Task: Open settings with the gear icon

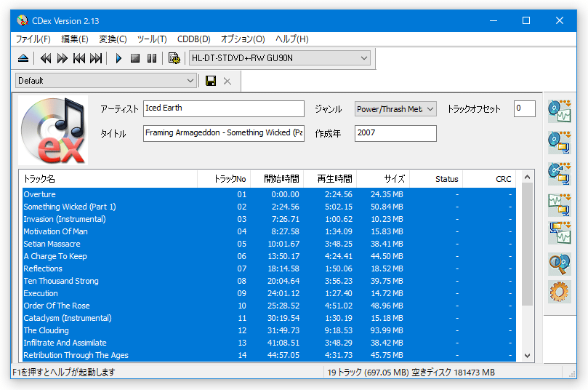Action: pos(559,292)
